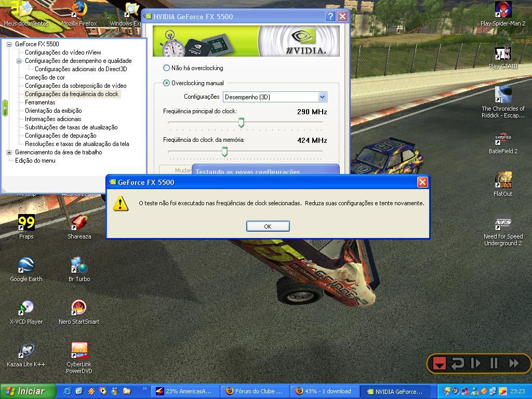Image resolution: width=532 pixels, height=399 pixels.
Task: Adjust main clock frequency slider handle
Action: point(241,123)
